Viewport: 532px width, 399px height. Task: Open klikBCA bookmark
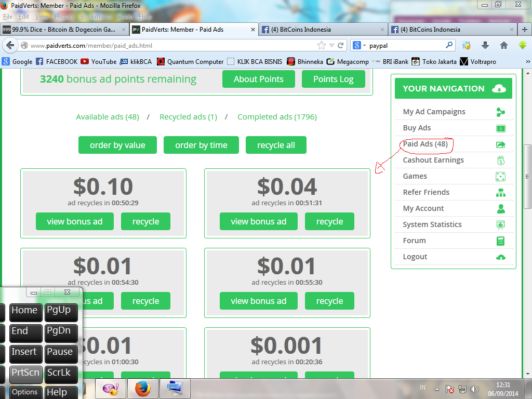coord(136,61)
